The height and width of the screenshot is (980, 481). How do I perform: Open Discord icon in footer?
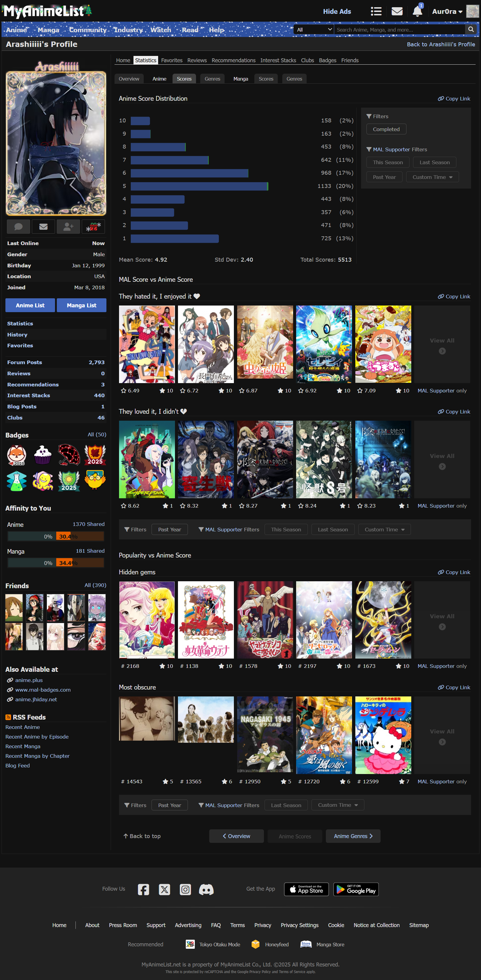click(206, 889)
